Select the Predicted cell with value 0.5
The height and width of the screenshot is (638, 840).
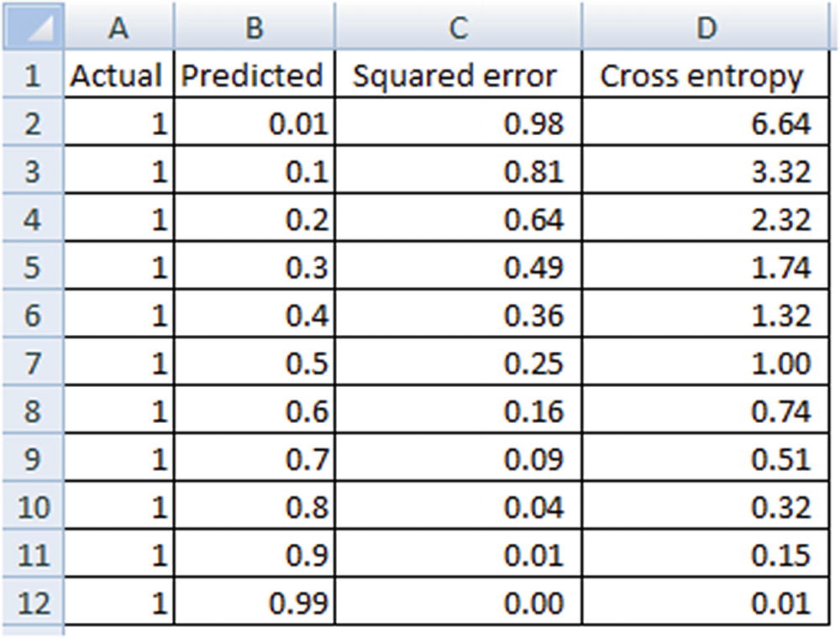point(253,363)
